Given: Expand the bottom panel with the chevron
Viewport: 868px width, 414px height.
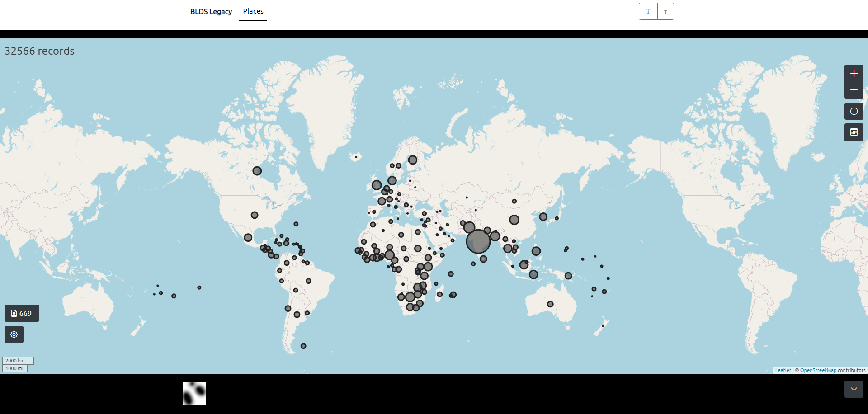Looking at the screenshot, I should pyautogui.click(x=854, y=389).
